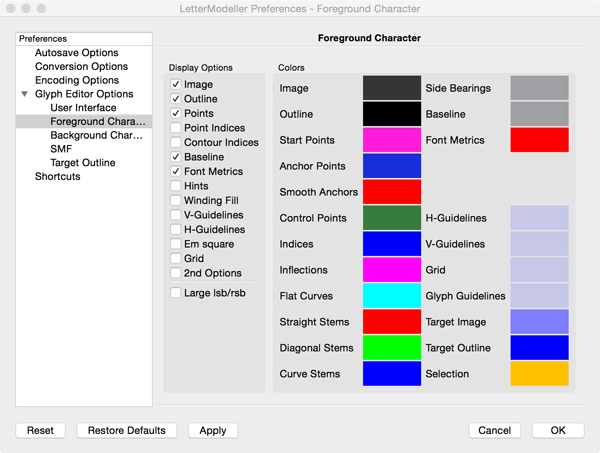Open the Grid color swatch

[540, 270]
